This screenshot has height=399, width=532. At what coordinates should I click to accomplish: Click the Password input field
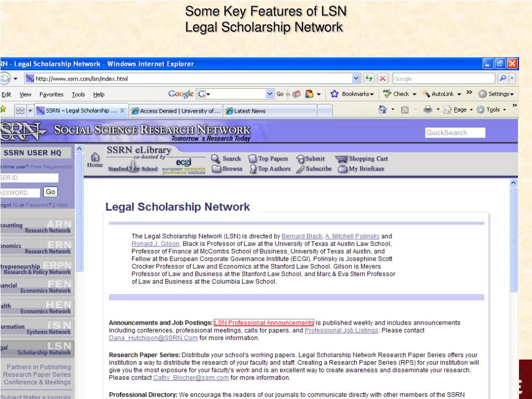[x=20, y=193]
